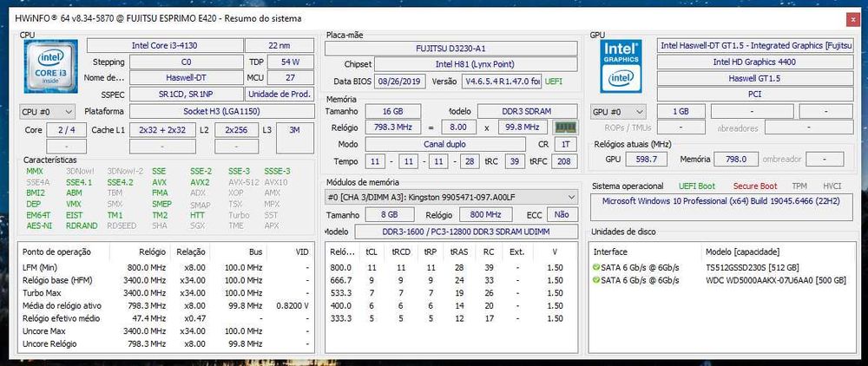Image resolution: width=868 pixels, height=366 pixels.
Task: Click the Intel Core i3 logo
Action: click(51, 66)
